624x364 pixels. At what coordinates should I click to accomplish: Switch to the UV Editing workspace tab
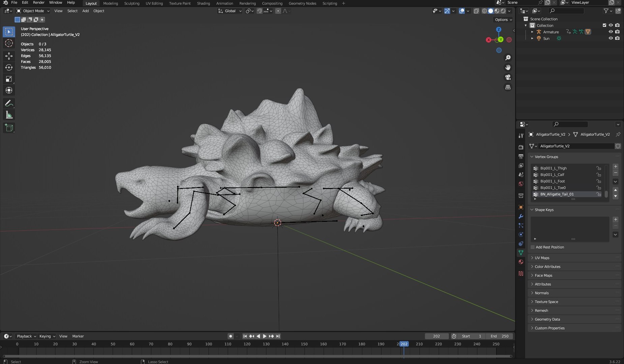154,3
